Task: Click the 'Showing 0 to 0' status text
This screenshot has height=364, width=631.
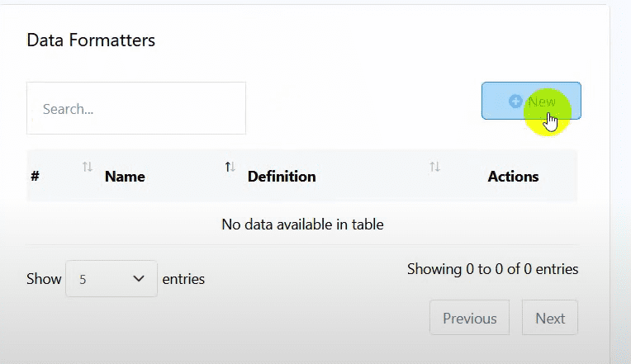Action: tap(492, 269)
